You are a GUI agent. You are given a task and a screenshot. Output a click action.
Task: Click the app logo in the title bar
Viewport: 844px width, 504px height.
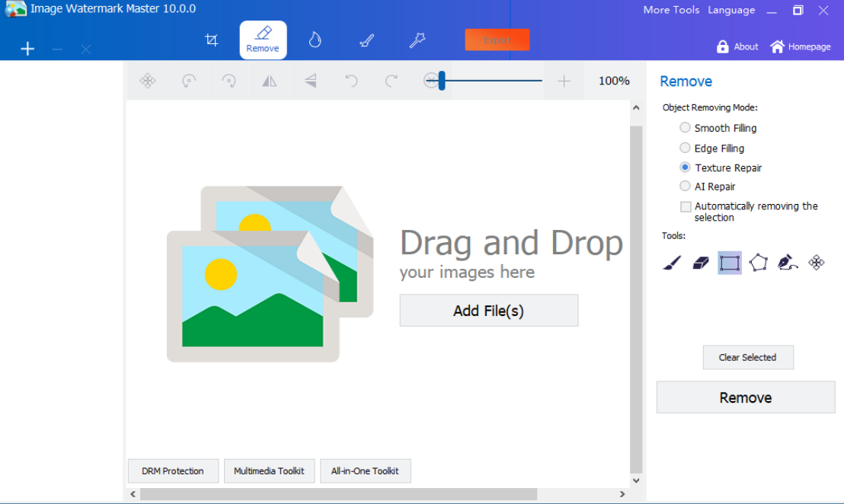[15, 8]
